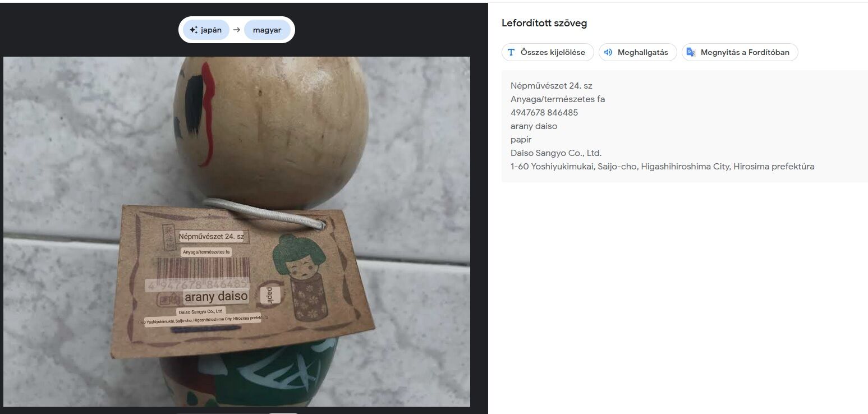This screenshot has width=868, height=414.
Task: Click the vertical papír overlay label
Action: pos(270,295)
